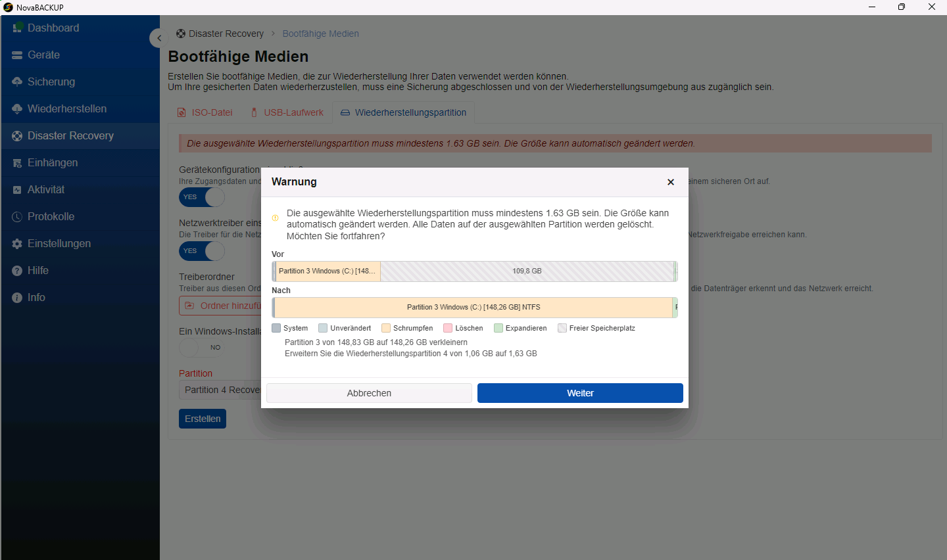Click the Expandieren legend color box
This screenshot has height=560, width=947.
coord(498,328)
